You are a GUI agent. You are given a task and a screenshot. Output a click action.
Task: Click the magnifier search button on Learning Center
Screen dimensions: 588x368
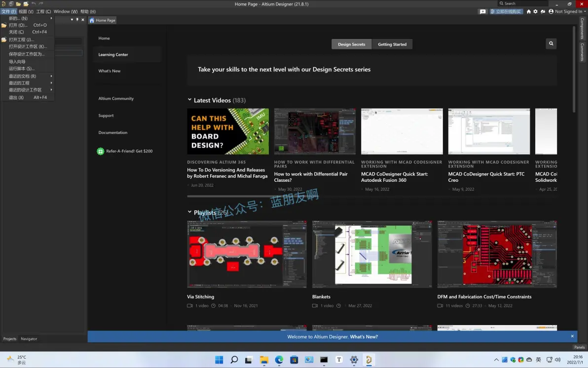point(551,43)
